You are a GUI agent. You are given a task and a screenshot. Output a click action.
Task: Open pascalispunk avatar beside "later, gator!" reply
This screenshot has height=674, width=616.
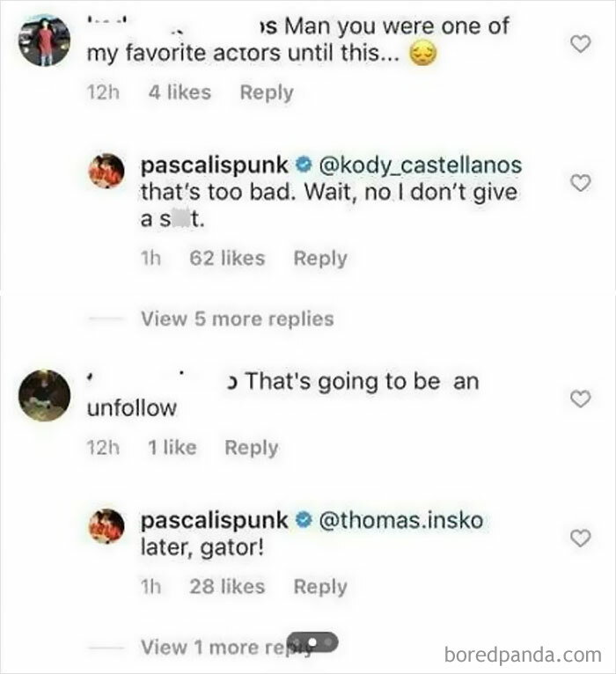point(106,524)
